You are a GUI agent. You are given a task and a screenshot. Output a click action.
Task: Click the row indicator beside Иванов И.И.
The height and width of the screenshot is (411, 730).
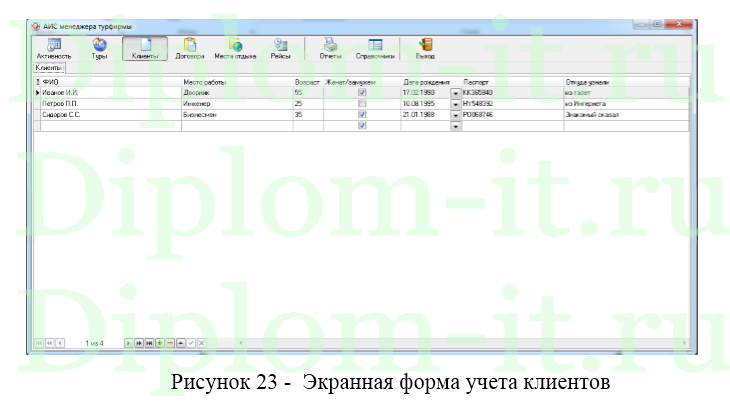37,93
